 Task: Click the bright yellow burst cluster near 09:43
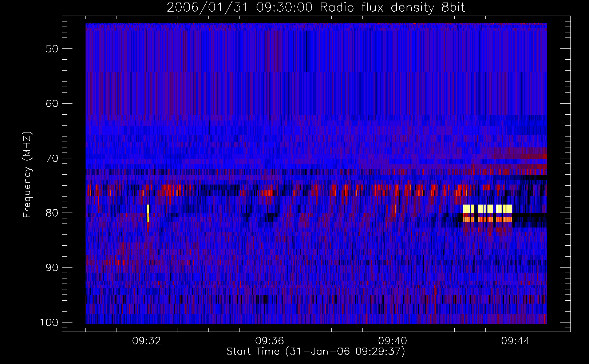coord(487,213)
